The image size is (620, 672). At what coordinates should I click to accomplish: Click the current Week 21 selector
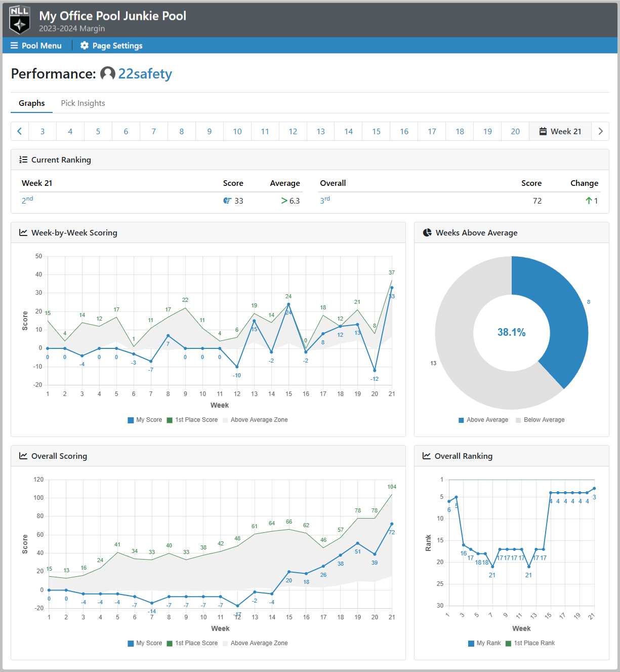[560, 131]
